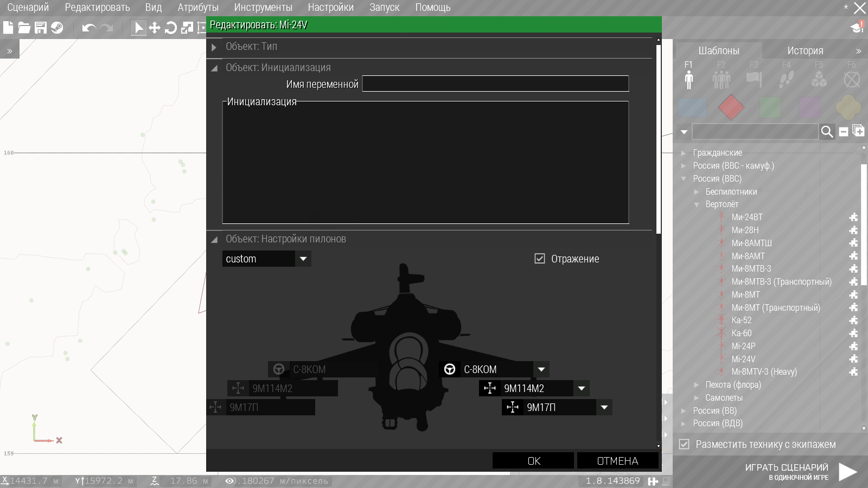Click the Имя переменной input field
Viewport: 868px width, 488px height.
tap(495, 84)
